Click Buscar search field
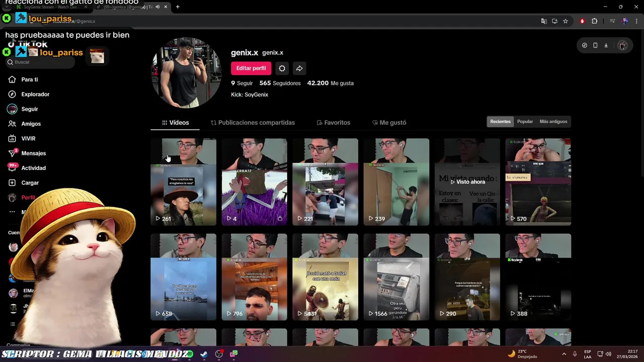This screenshot has height=362, width=644. click(40, 62)
